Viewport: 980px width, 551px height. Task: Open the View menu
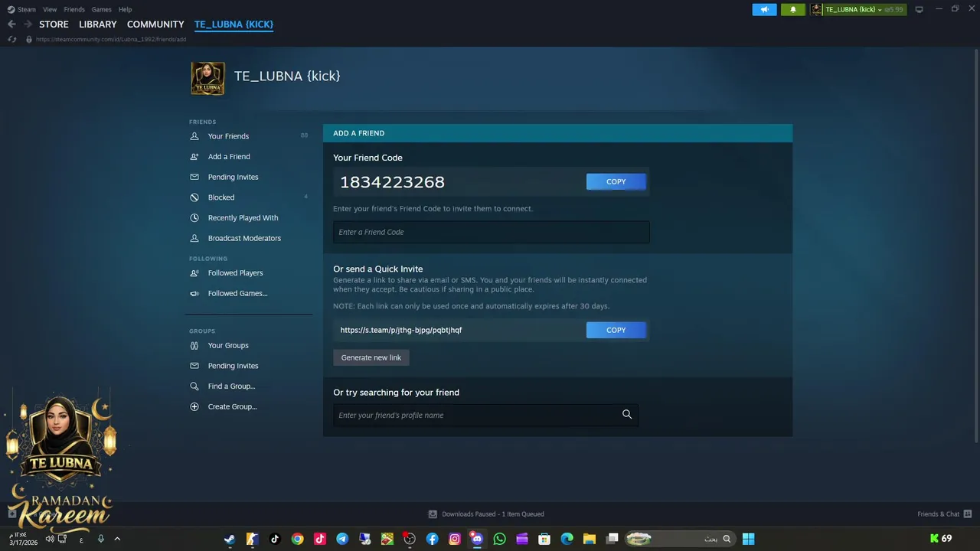coord(50,9)
